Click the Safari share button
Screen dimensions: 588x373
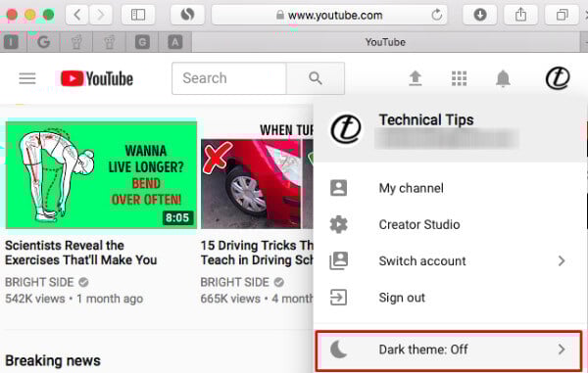coord(520,15)
